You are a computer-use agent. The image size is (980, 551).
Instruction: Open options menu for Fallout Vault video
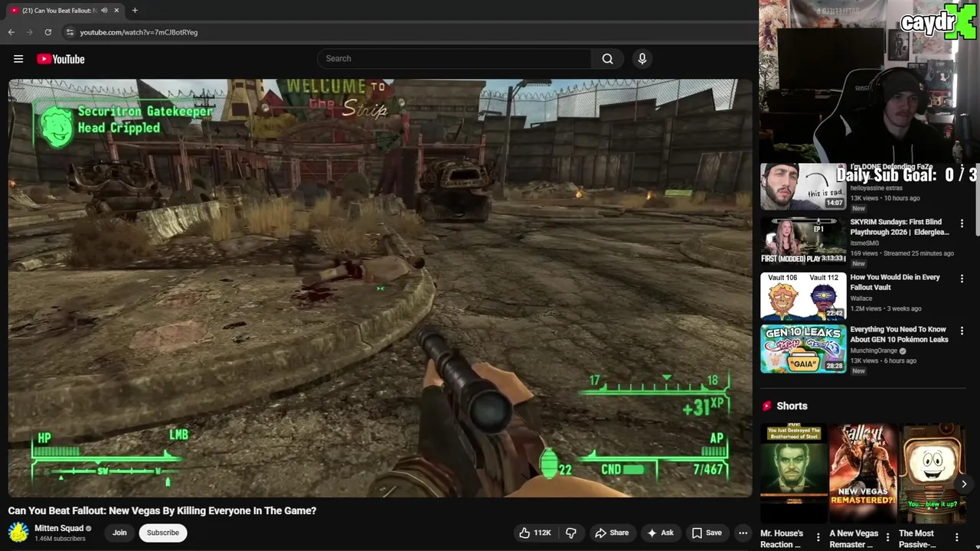click(x=962, y=279)
